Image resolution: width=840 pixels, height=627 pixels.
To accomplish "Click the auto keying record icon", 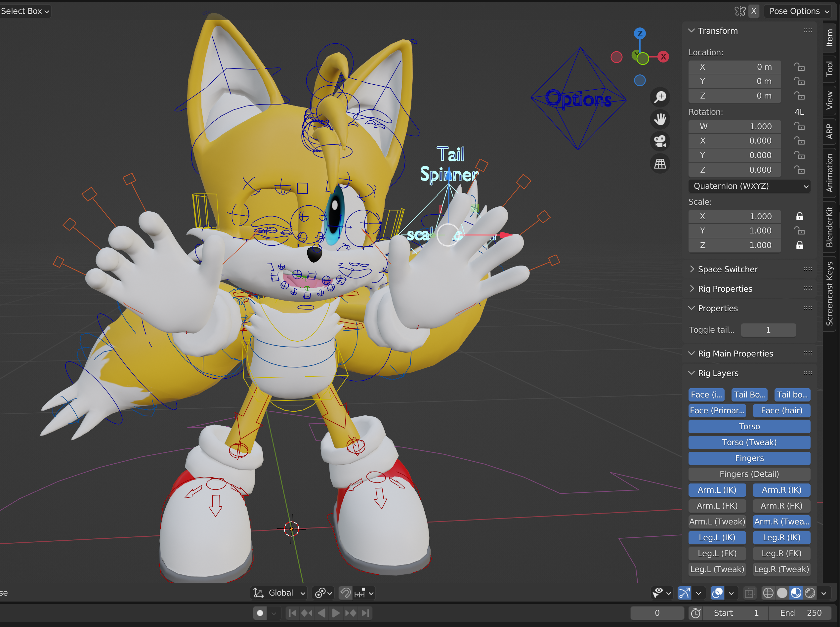I will pos(260,613).
